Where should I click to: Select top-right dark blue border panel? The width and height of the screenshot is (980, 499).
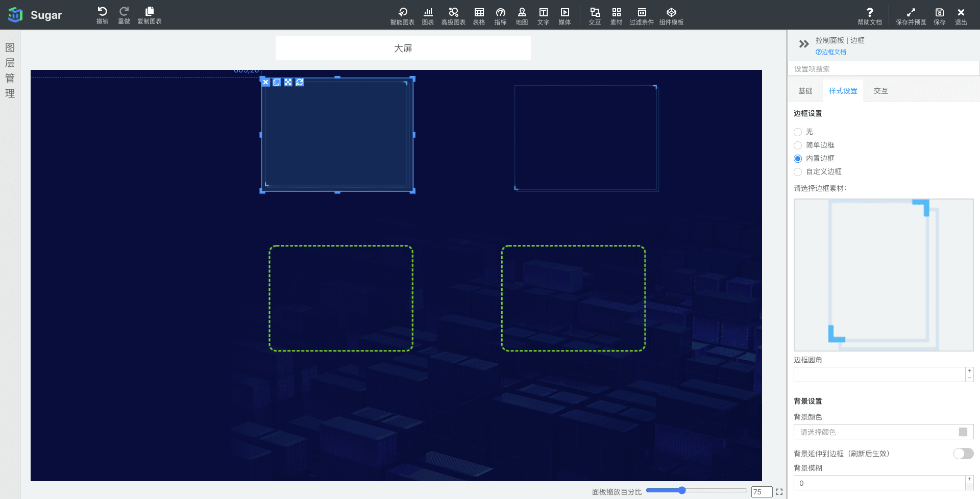click(586, 138)
